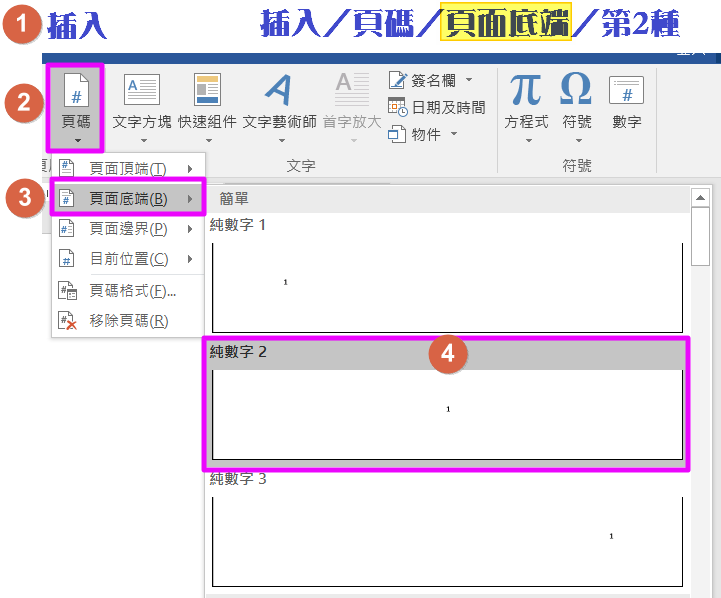
Task: Click the 頁碼格式 format icon
Action: point(68,290)
